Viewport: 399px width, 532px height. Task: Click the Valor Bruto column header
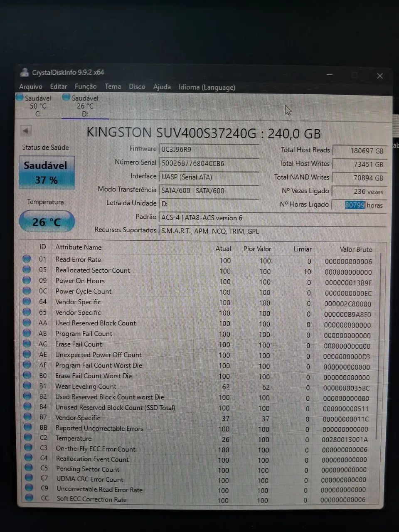point(356,249)
